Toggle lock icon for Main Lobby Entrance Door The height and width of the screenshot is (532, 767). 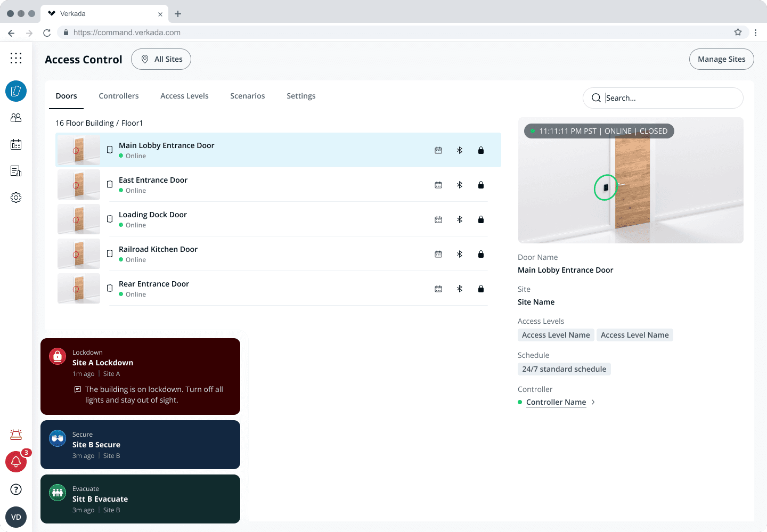(x=481, y=151)
